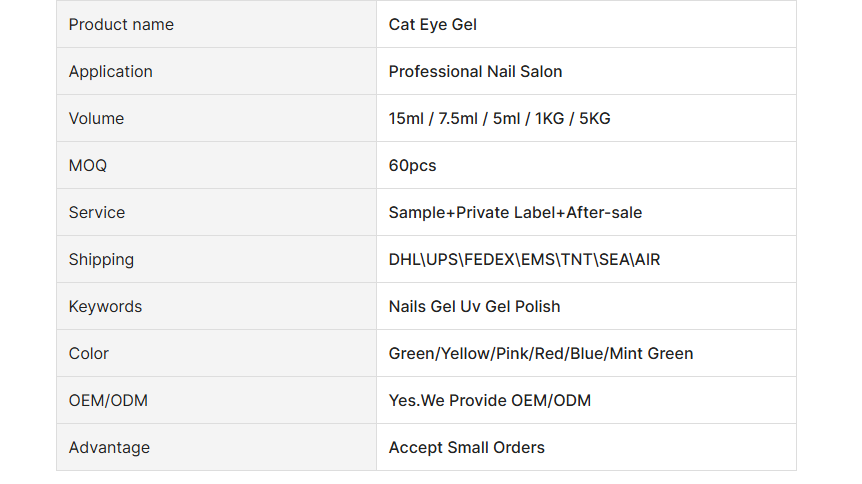Select the Cat Eye Gel value
This screenshot has width=862, height=484.
coord(433,25)
